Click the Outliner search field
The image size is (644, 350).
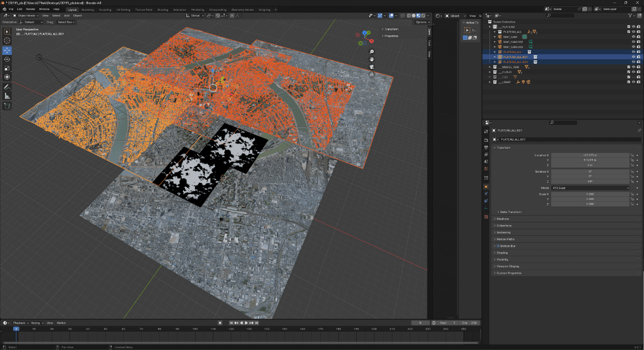[561, 16]
